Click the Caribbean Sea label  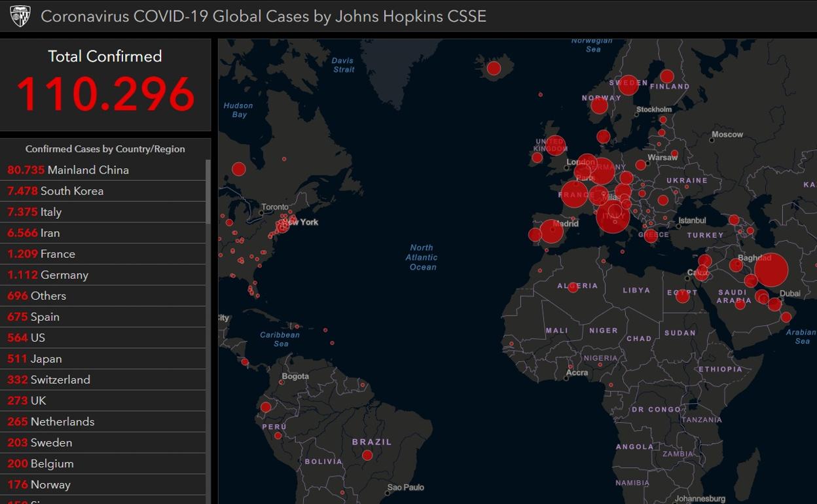coord(280,339)
